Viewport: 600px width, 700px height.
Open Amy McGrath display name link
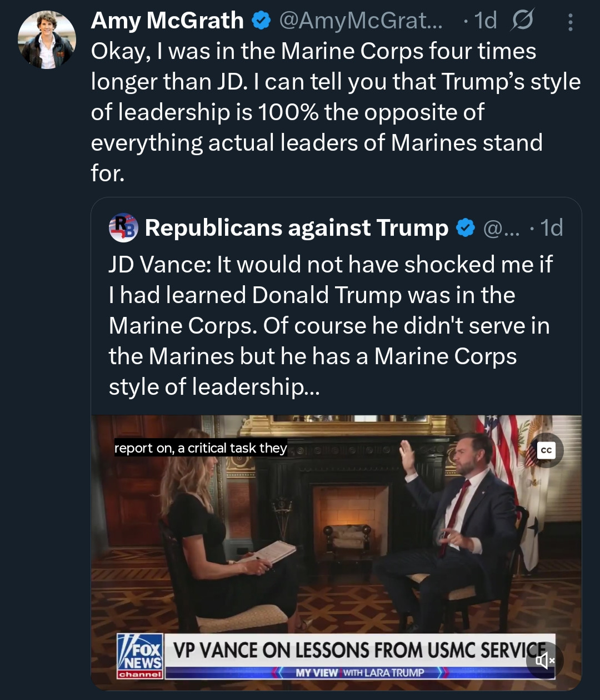coord(167,21)
